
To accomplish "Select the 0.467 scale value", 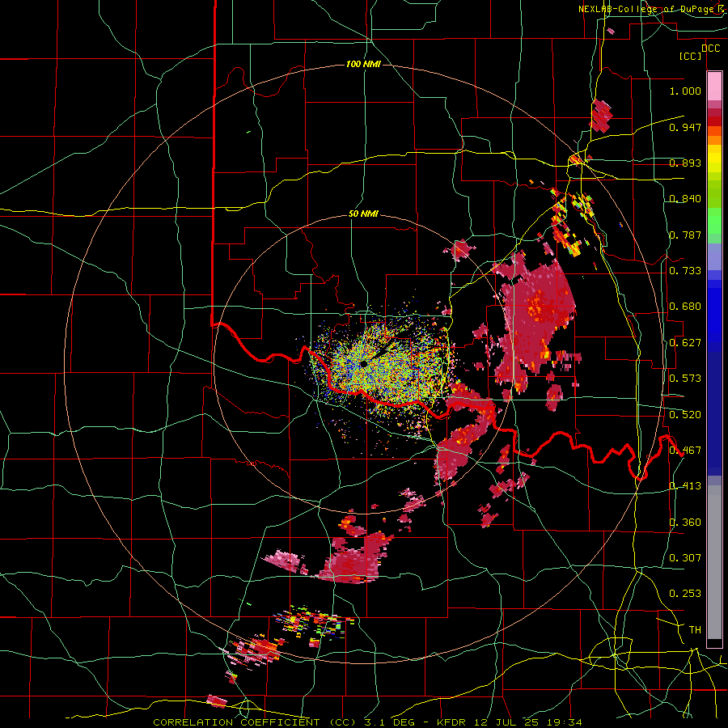I will pyautogui.click(x=685, y=451).
